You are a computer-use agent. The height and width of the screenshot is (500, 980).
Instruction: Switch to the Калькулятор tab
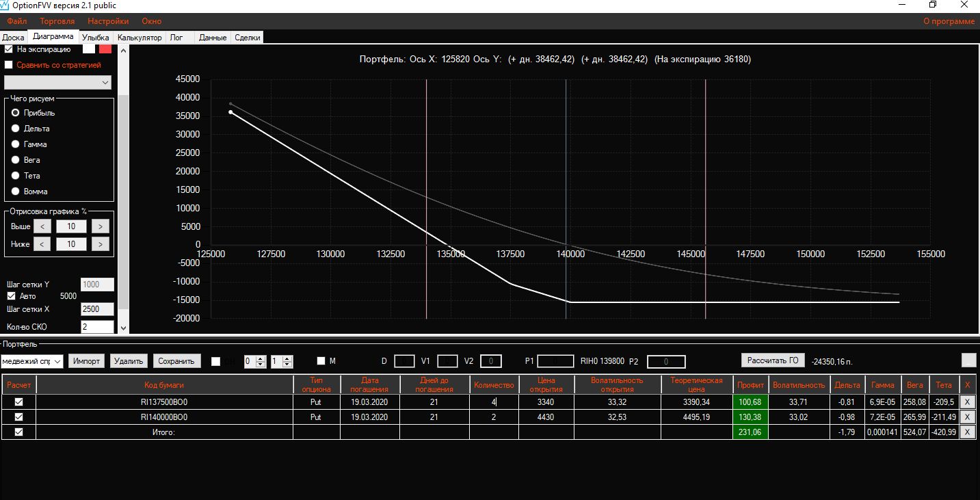(x=140, y=38)
